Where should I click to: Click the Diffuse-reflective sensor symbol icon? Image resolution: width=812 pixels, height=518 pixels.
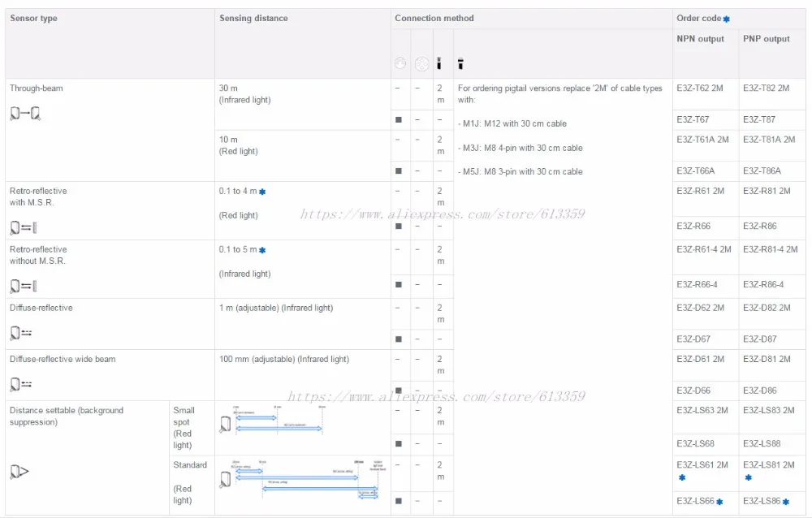click(x=21, y=333)
